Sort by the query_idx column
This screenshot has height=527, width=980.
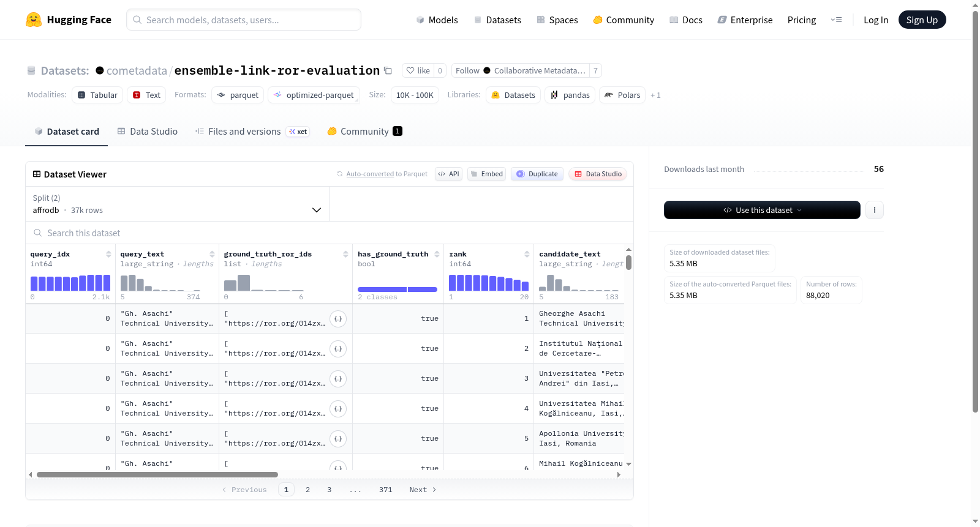click(108, 254)
